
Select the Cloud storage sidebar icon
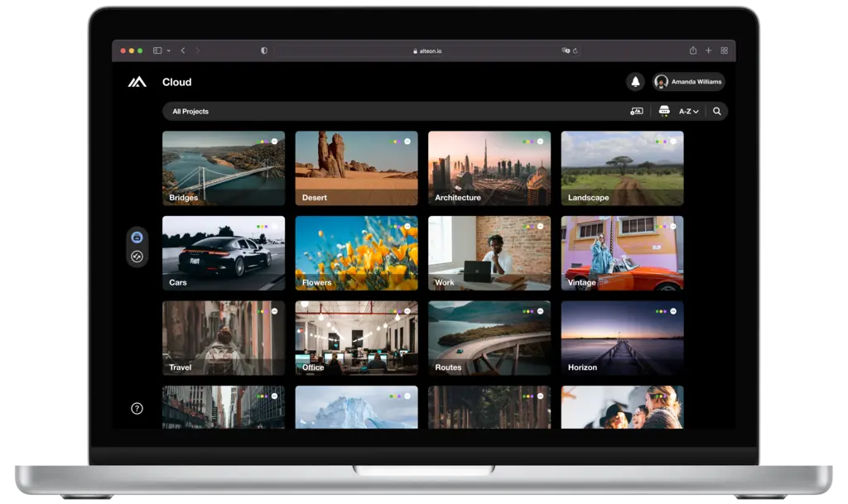[x=137, y=238]
